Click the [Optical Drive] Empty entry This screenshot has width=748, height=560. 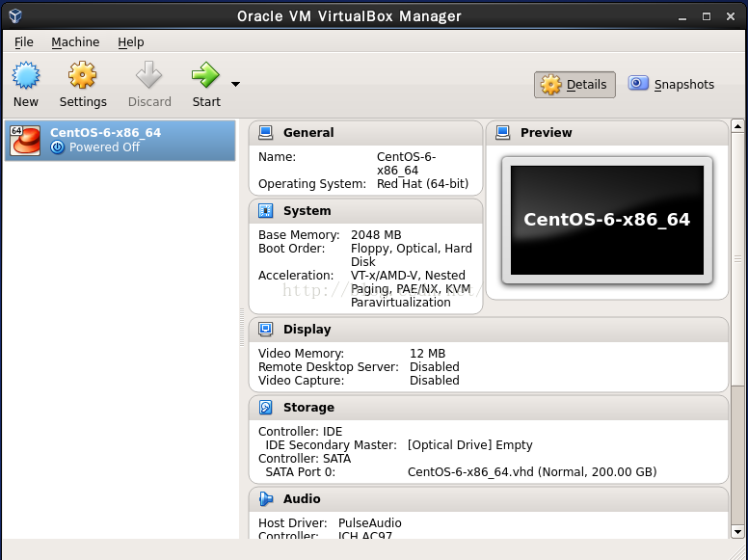click(x=469, y=445)
